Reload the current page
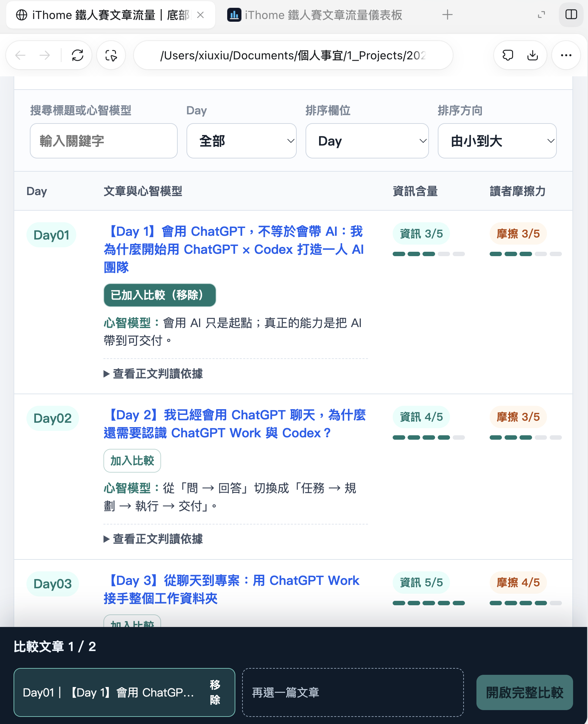The height and width of the screenshot is (724, 588). 78,55
